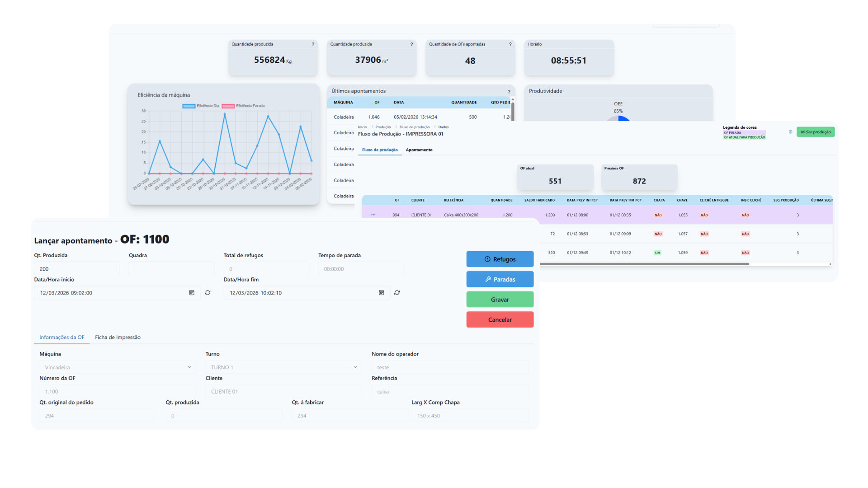Image resolution: width=868 pixels, height=488 pixels.
Task: Click the red Cancelar button
Action: pyautogui.click(x=500, y=320)
